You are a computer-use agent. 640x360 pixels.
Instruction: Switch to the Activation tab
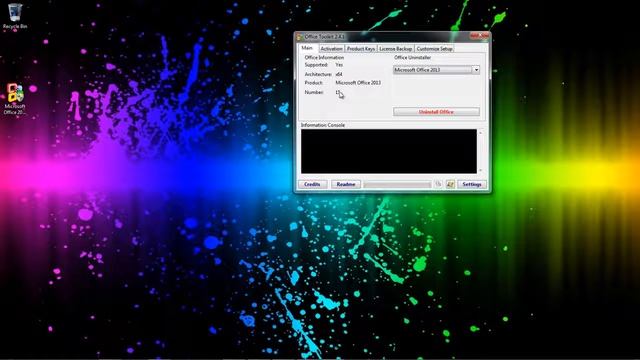[331, 49]
